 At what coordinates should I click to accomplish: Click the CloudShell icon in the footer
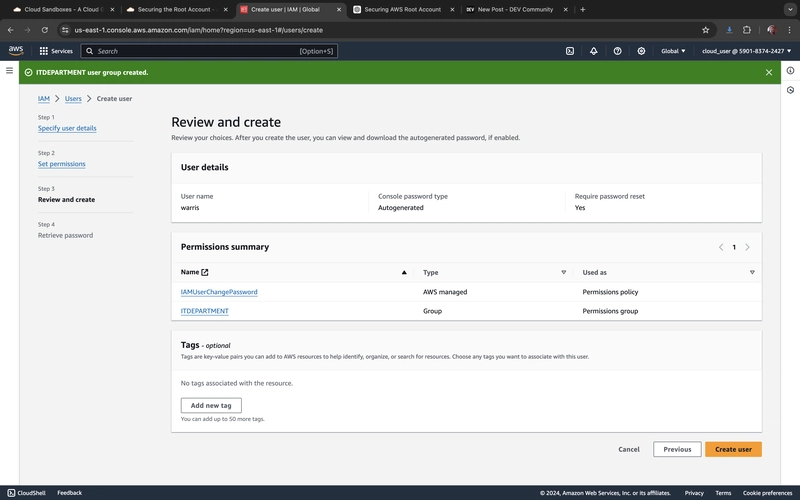[x=11, y=493]
